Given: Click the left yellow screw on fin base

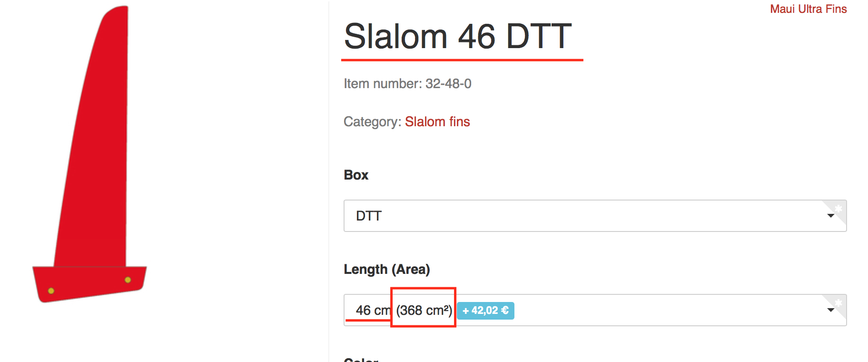Looking at the screenshot, I should point(51,291).
